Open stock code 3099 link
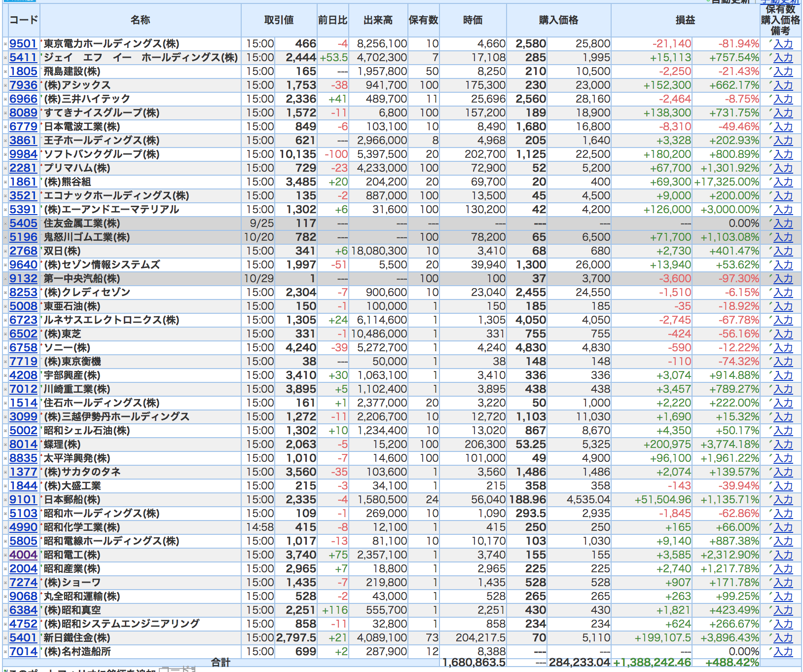Screen dimensions: 803x672 (x=23, y=417)
